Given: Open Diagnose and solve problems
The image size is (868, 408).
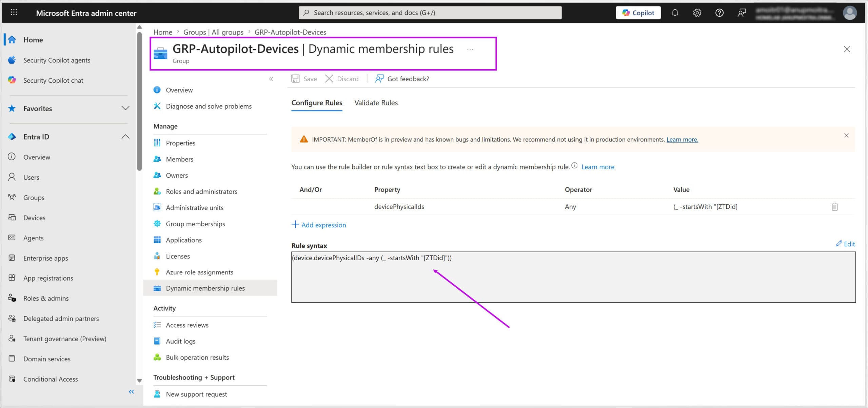Looking at the screenshot, I should pyautogui.click(x=209, y=106).
